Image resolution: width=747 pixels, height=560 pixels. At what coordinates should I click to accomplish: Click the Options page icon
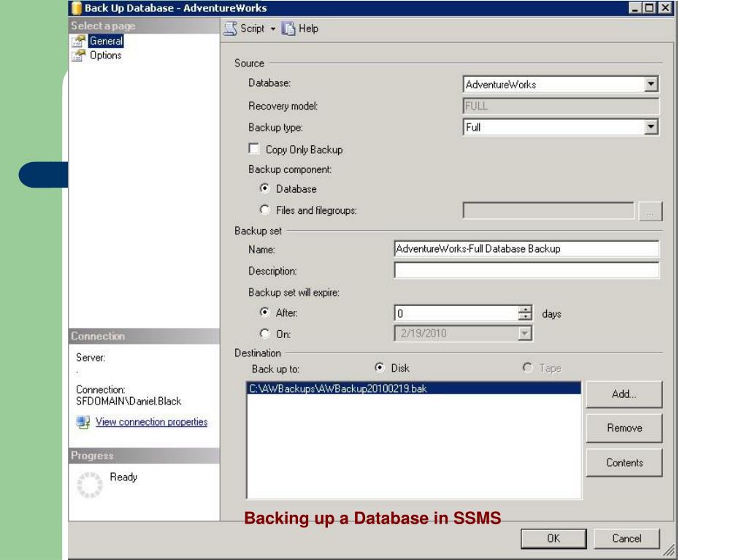(x=79, y=55)
